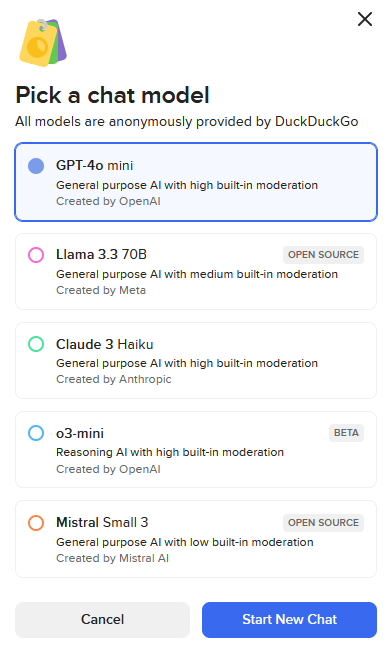Image resolution: width=391 pixels, height=646 pixels.
Task: Click 'Created by Anthropic' text
Action: coord(114,379)
